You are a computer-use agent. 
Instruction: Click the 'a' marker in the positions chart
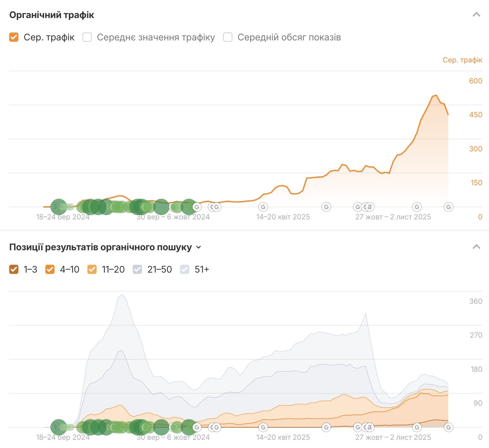tap(370, 427)
